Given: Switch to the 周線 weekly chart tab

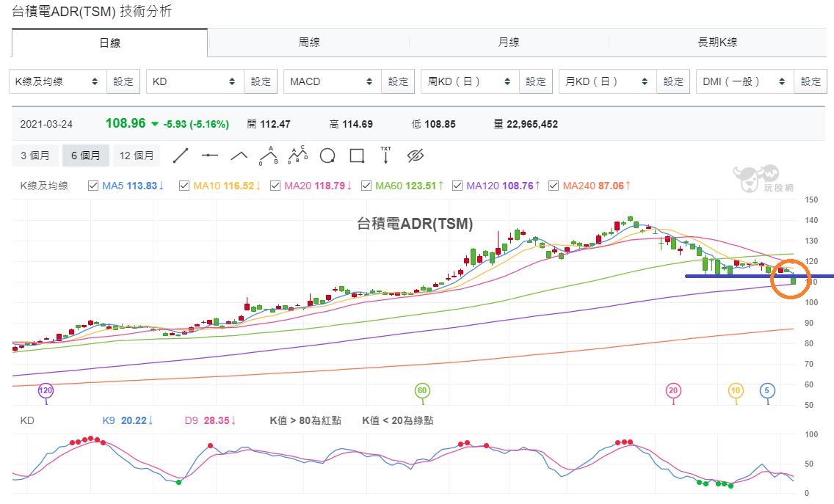Looking at the screenshot, I should 309,43.
